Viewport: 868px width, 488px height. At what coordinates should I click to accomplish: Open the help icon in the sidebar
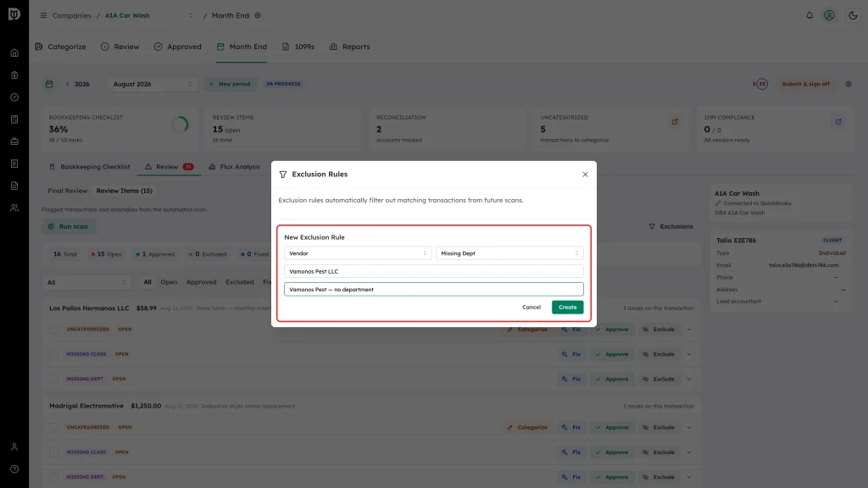tap(14, 469)
